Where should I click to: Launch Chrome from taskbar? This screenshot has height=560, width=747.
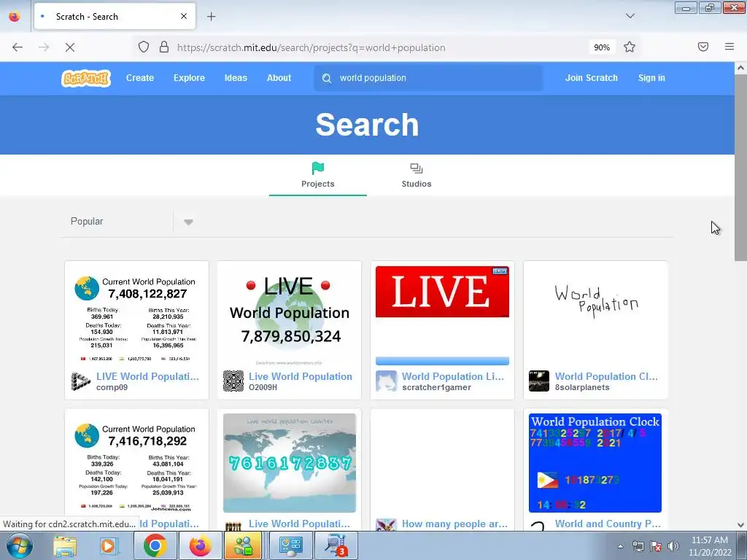point(155,545)
